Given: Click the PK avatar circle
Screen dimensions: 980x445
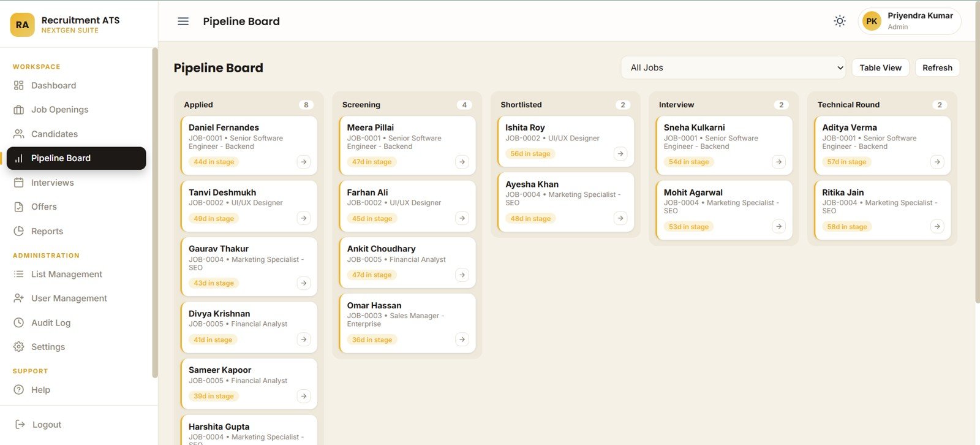Looking at the screenshot, I should [872, 21].
